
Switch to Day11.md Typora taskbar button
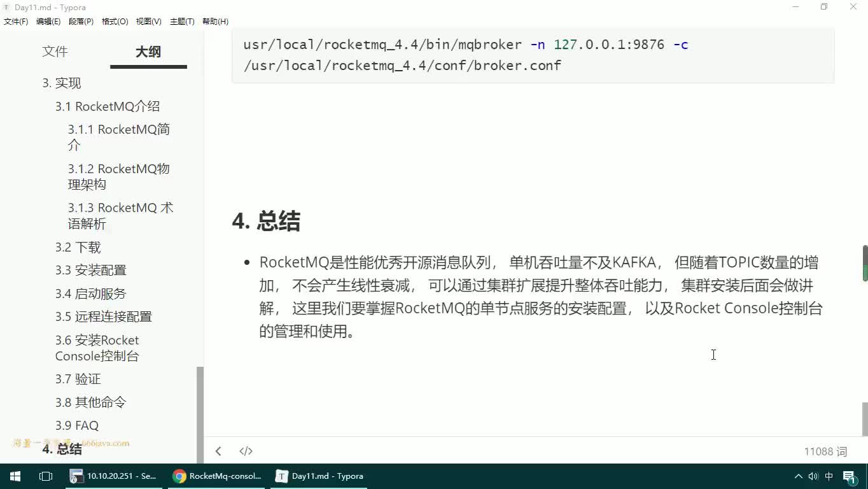pyautogui.click(x=320, y=476)
